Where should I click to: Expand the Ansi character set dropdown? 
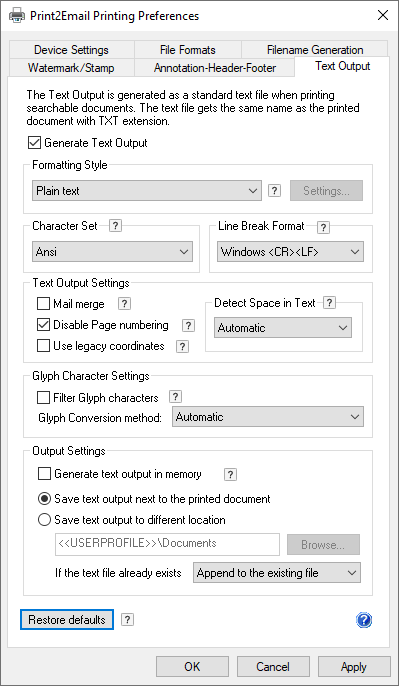click(x=112, y=252)
